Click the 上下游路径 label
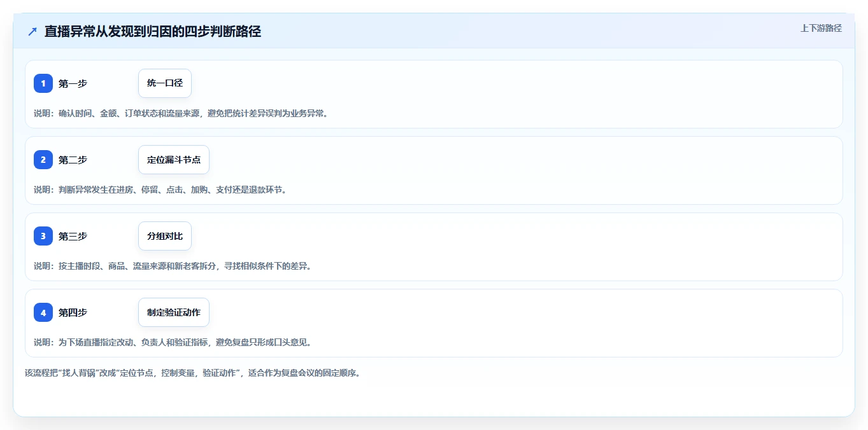This screenshot has width=868, height=430. 821,28
